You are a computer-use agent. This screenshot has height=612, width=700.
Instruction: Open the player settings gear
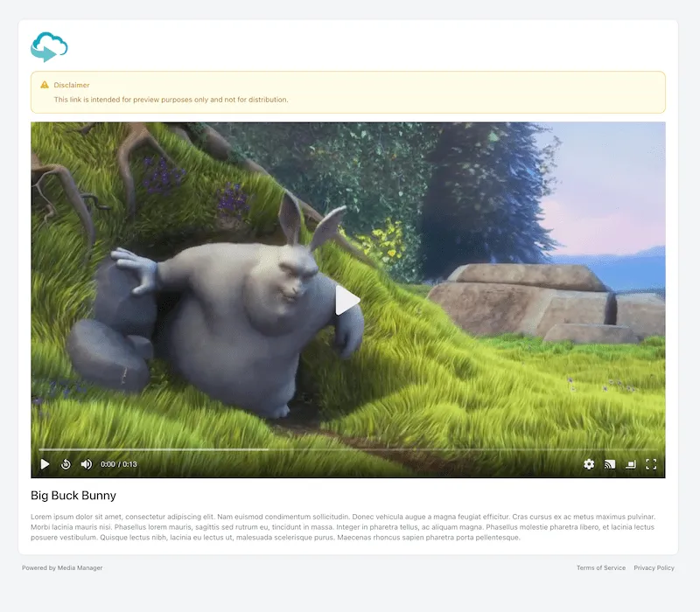coord(589,464)
